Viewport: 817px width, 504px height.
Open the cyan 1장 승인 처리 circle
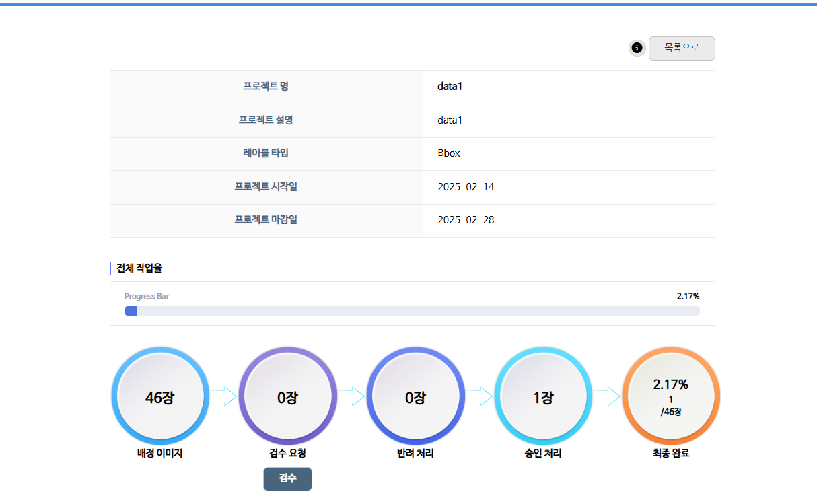(x=543, y=396)
